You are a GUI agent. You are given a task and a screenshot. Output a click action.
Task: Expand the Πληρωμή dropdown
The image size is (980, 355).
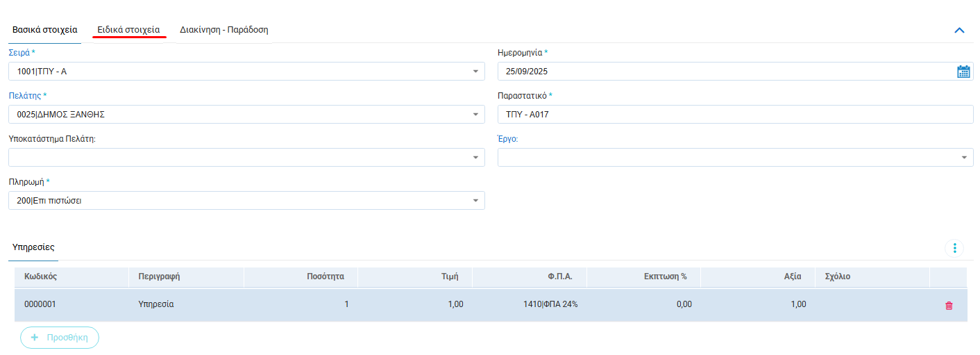tap(475, 201)
